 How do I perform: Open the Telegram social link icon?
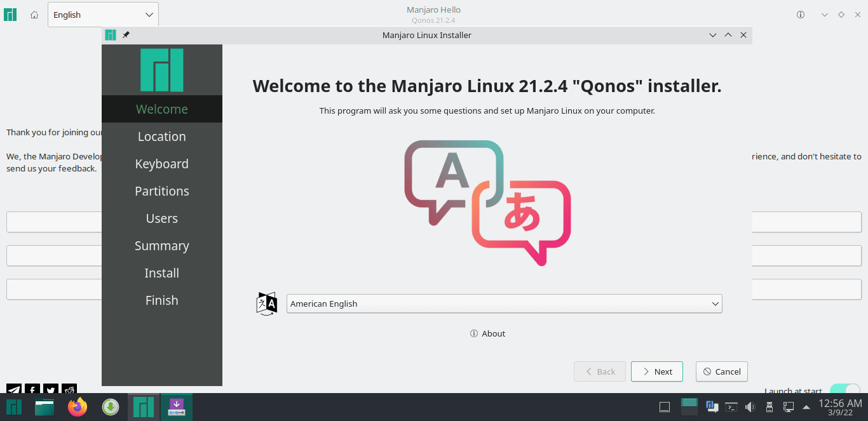(x=13, y=390)
